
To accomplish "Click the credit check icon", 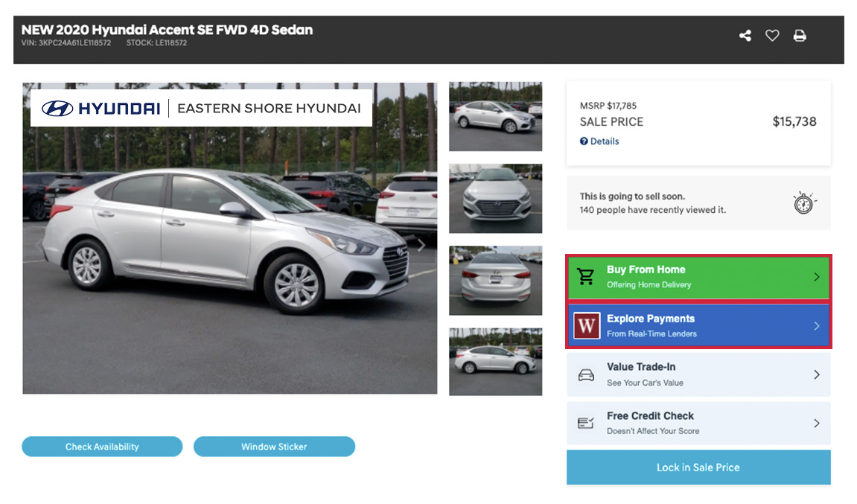I will coord(586,423).
